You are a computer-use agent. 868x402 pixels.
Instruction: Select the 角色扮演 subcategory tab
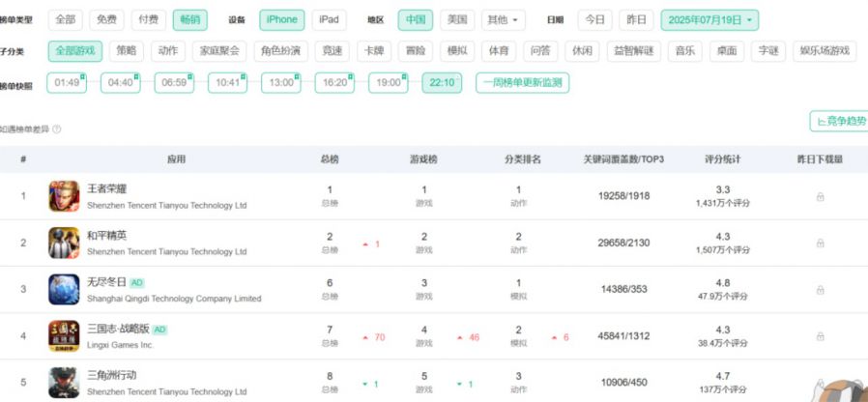280,51
